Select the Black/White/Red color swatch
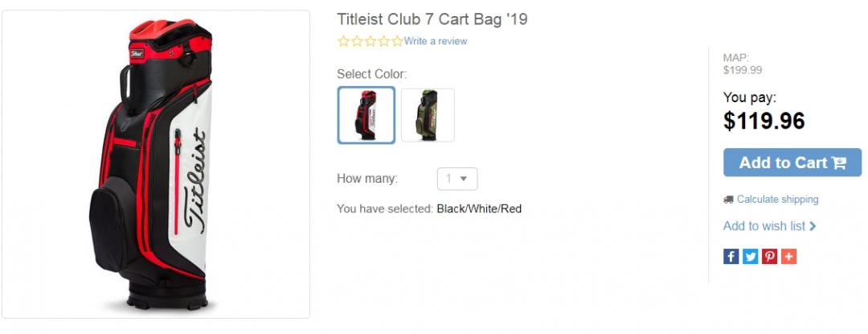The width and height of the screenshot is (868, 334). click(366, 115)
